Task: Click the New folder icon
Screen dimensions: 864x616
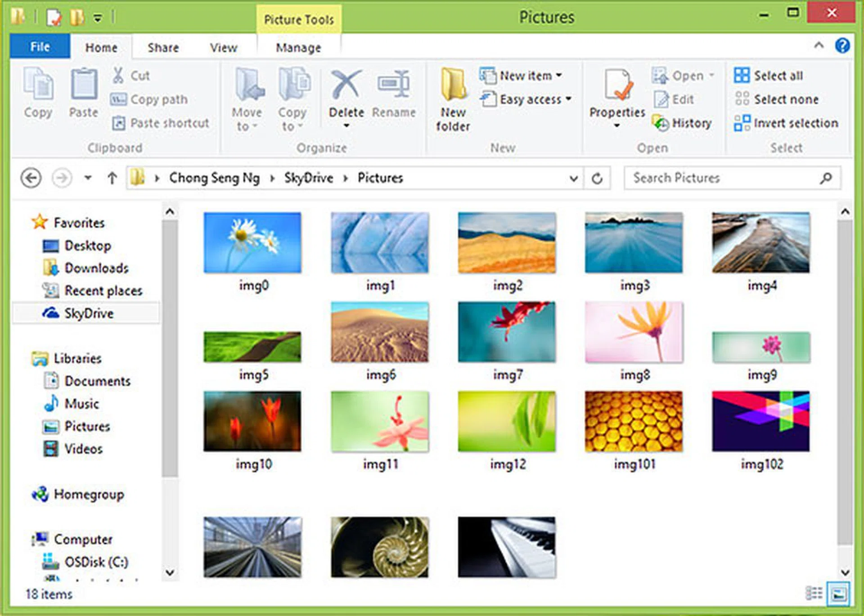Action: [453, 85]
